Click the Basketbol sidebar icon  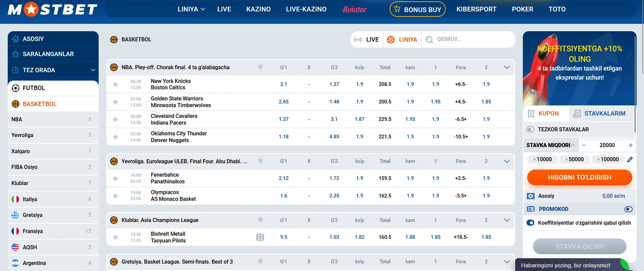(x=15, y=104)
